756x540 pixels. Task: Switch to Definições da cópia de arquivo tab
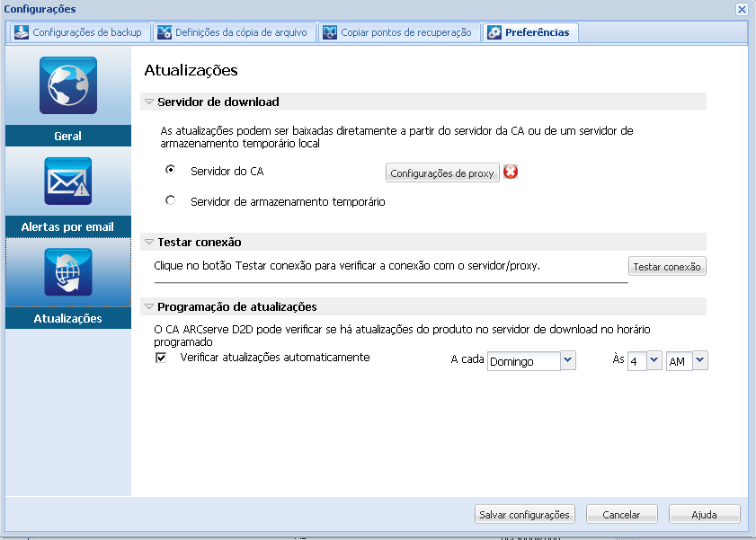[x=235, y=32]
